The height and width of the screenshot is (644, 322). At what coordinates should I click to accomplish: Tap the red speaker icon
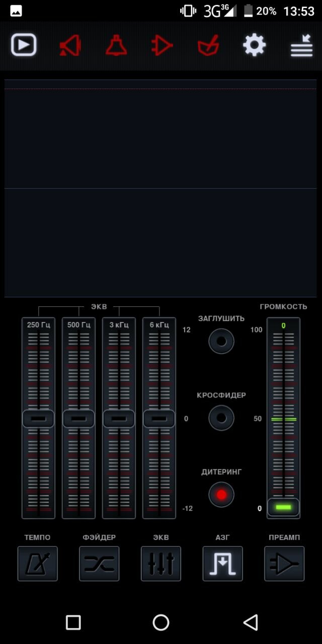pos(70,46)
